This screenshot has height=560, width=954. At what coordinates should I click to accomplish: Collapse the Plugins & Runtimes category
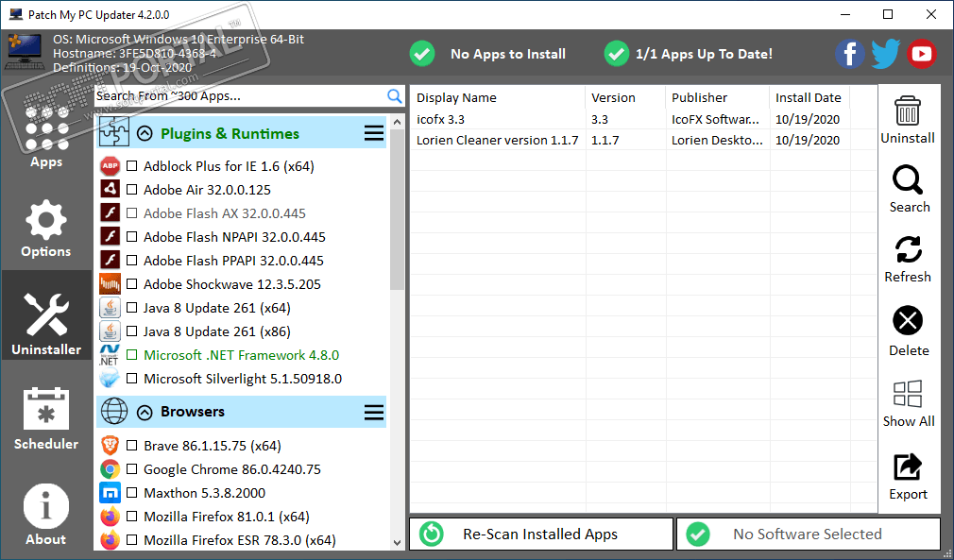pyautogui.click(x=145, y=133)
